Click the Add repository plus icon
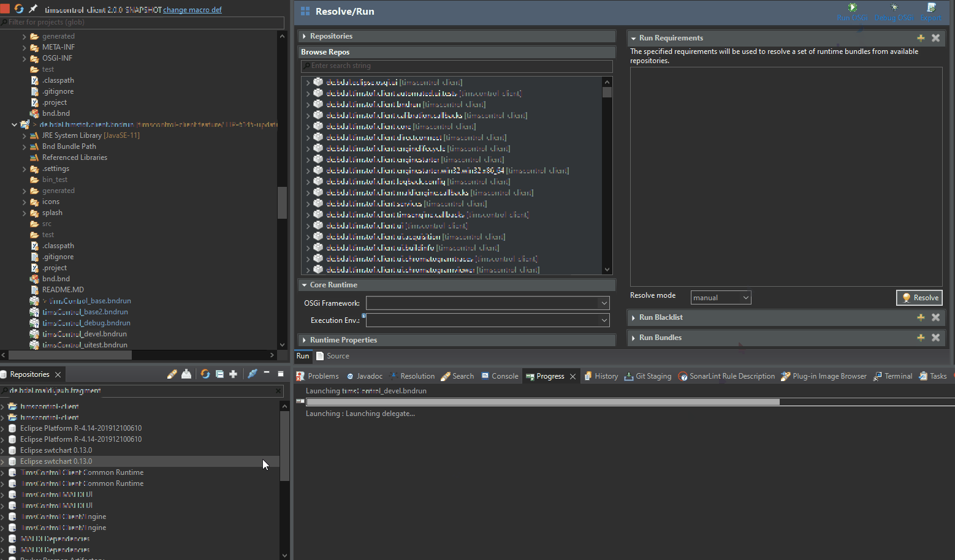Screen dimensions: 955x560 [x=234, y=374]
